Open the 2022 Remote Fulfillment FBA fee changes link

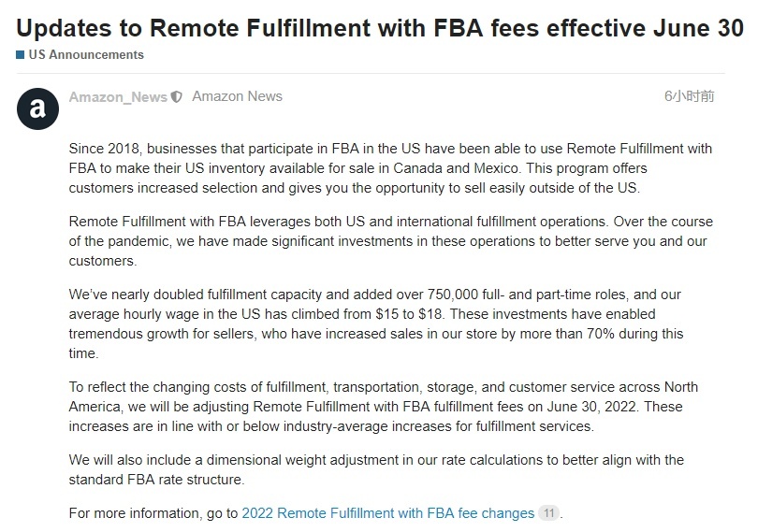coord(388,513)
